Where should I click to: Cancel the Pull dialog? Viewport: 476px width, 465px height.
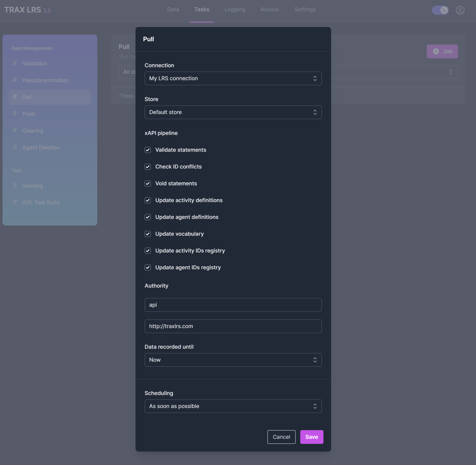point(281,437)
